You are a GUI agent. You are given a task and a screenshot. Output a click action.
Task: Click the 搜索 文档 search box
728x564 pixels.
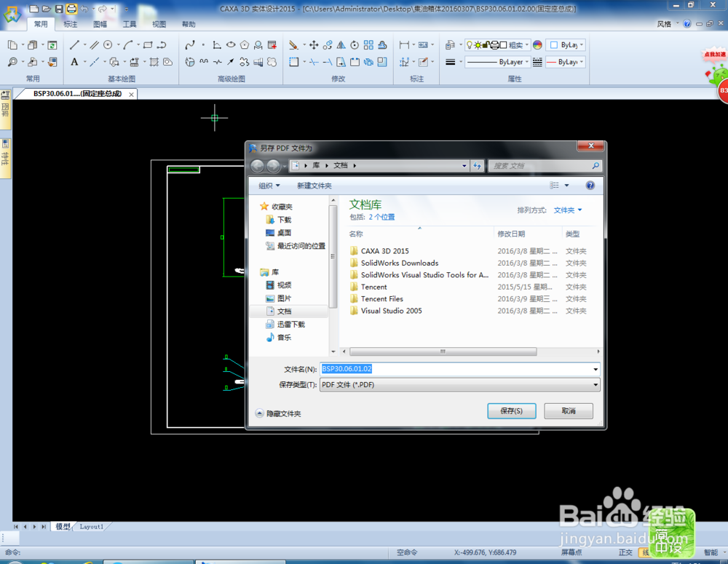(545, 166)
